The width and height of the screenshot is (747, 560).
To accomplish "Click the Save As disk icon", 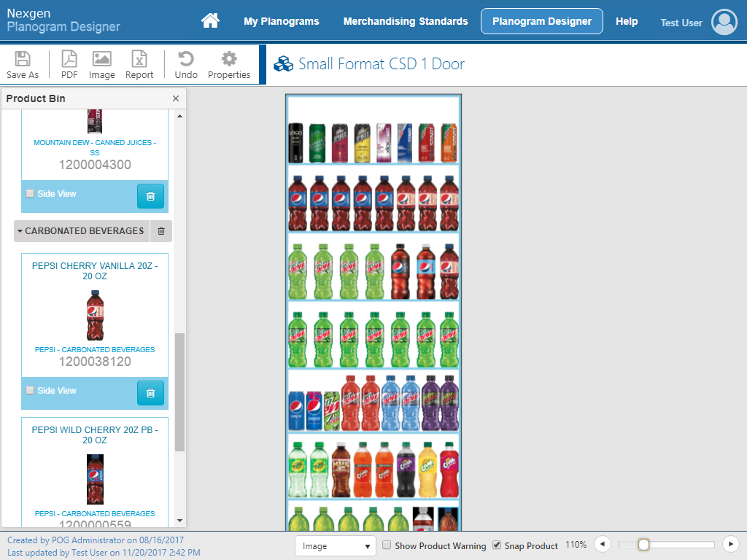I will pyautogui.click(x=23, y=59).
